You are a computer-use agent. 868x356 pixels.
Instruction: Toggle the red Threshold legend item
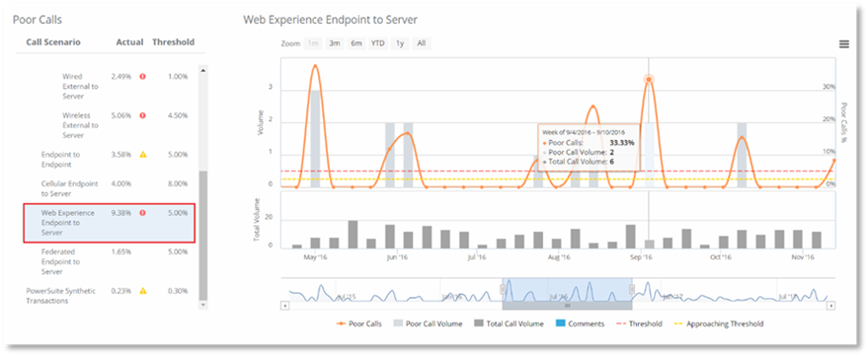[639, 323]
